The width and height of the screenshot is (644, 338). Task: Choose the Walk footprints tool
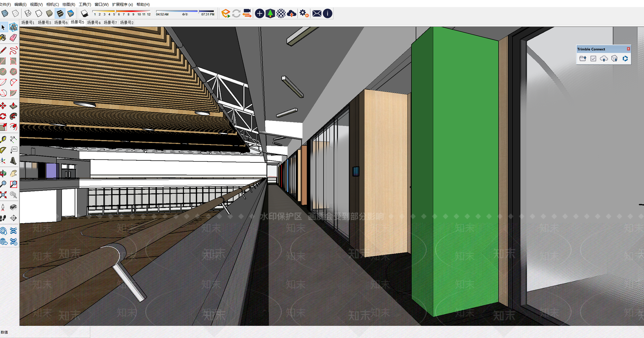point(3,218)
